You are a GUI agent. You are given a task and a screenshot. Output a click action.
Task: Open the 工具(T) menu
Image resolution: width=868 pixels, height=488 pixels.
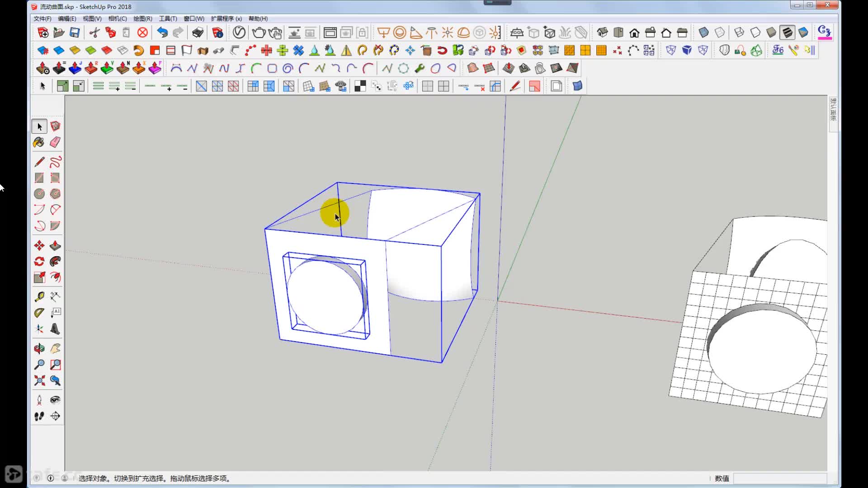click(x=168, y=19)
